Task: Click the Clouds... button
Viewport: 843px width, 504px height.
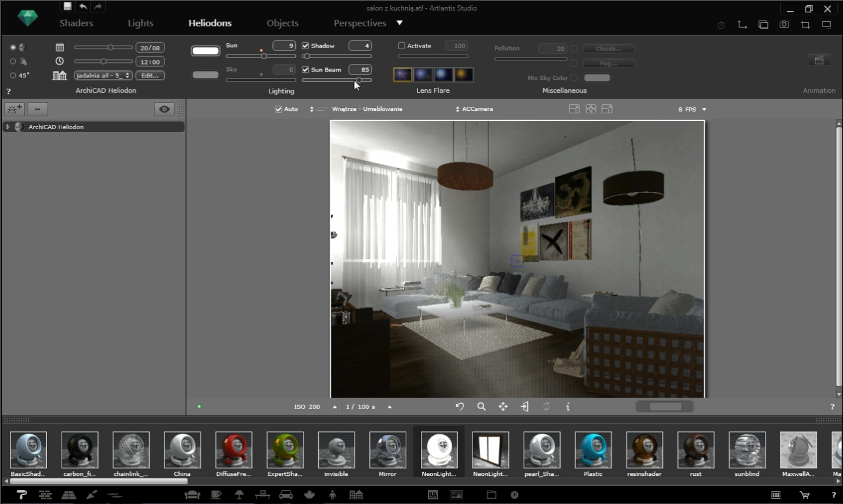Action: (609, 49)
